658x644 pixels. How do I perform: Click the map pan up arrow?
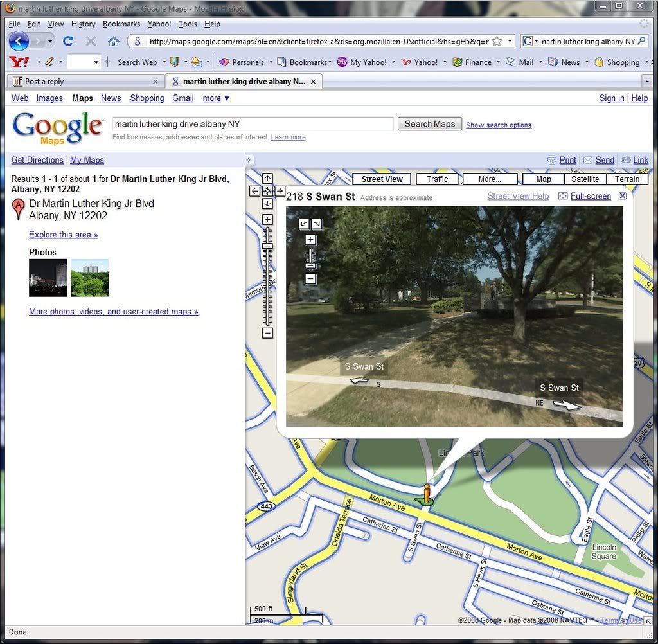pos(267,178)
